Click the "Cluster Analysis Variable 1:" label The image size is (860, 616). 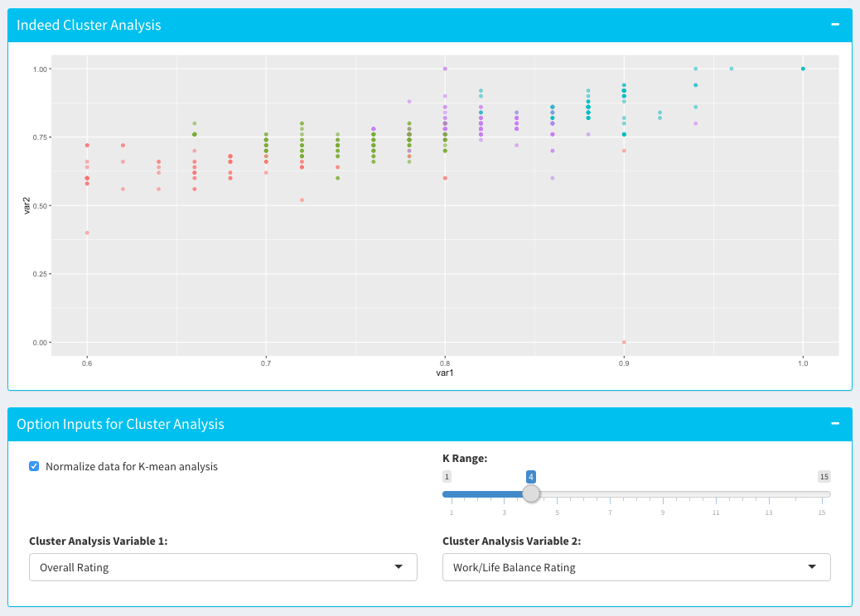(x=98, y=541)
